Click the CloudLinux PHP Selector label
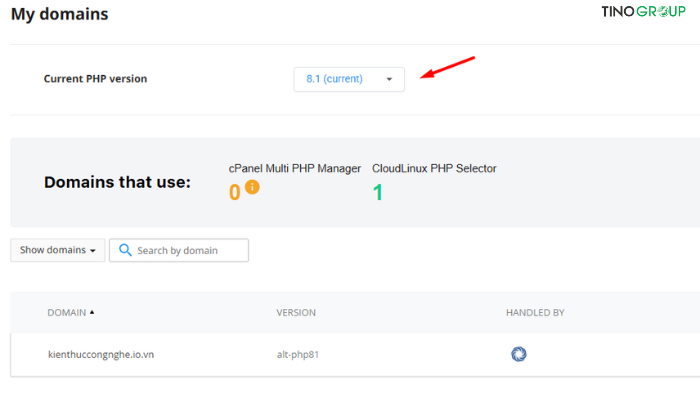The height and width of the screenshot is (400, 700). [x=434, y=168]
